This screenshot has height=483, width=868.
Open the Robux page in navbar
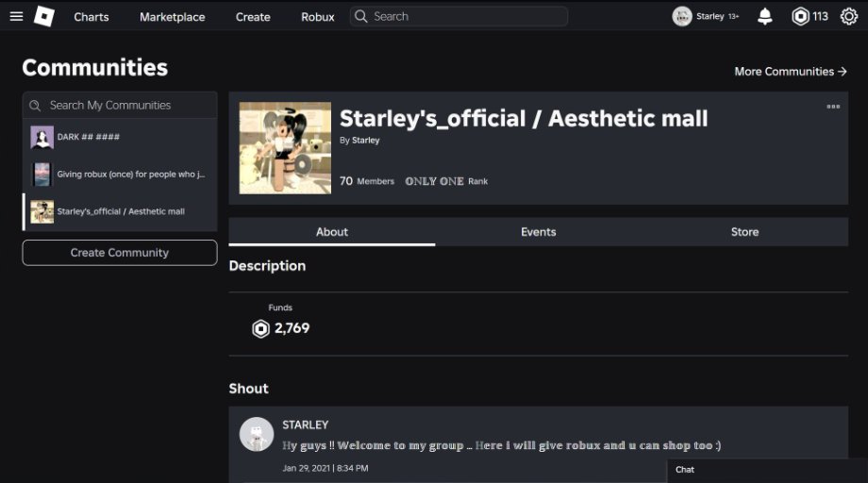pyautogui.click(x=318, y=17)
